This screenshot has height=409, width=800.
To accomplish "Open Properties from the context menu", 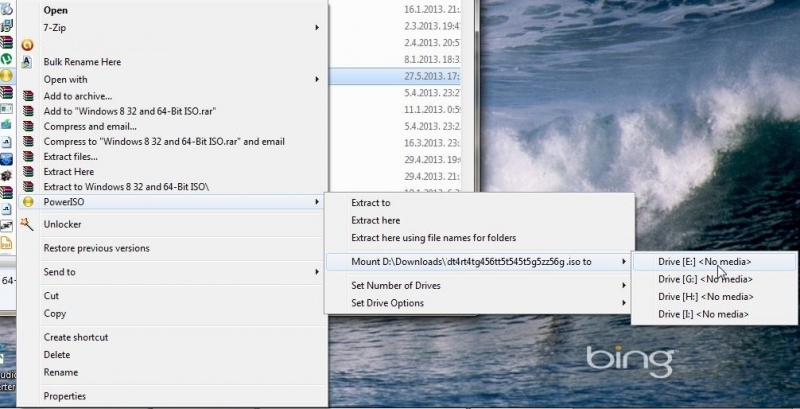I will (66, 396).
